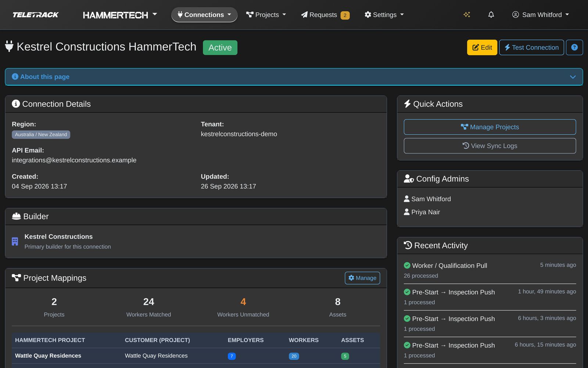Open the Connections menu

tap(204, 15)
